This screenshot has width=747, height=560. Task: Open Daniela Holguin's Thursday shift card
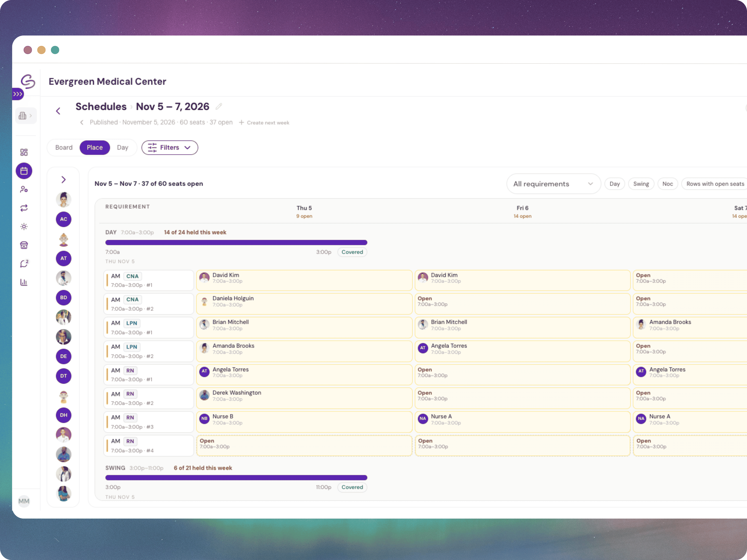point(304,304)
